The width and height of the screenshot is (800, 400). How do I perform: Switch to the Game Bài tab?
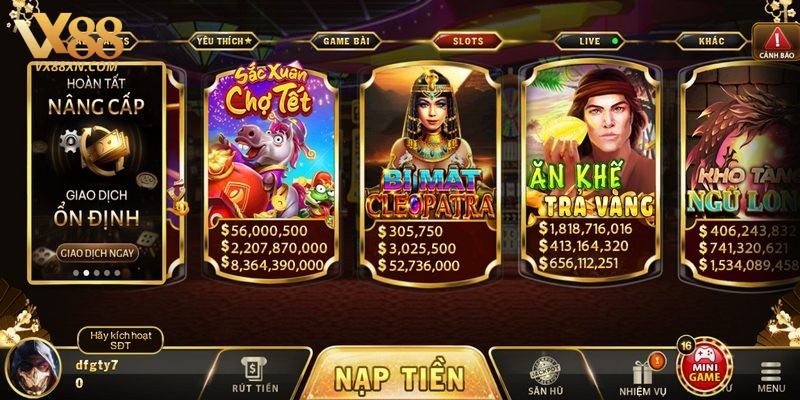point(346,41)
